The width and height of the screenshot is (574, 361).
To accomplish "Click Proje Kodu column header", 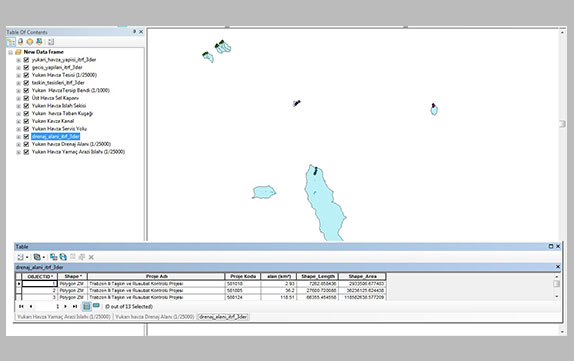I will point(243,276).
